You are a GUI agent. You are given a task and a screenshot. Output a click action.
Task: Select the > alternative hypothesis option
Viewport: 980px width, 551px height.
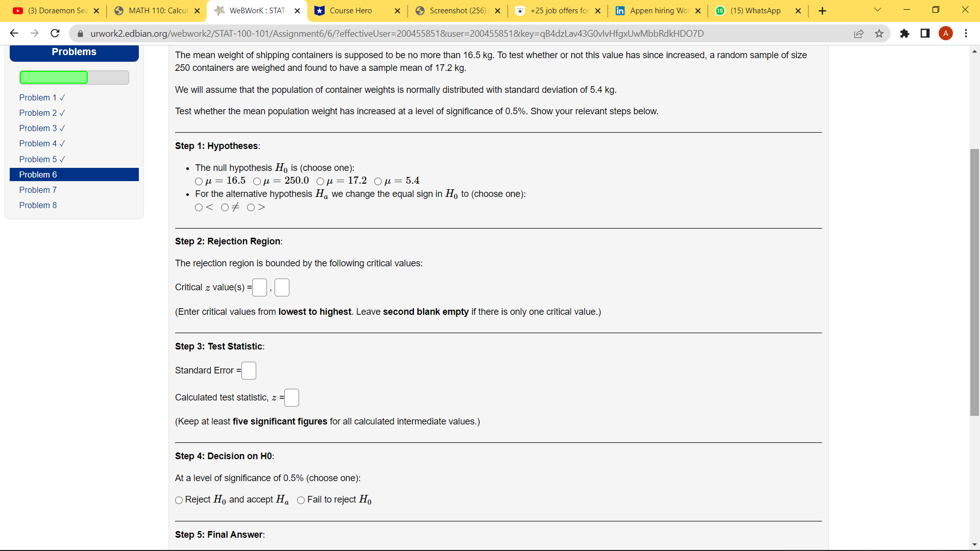251,208
